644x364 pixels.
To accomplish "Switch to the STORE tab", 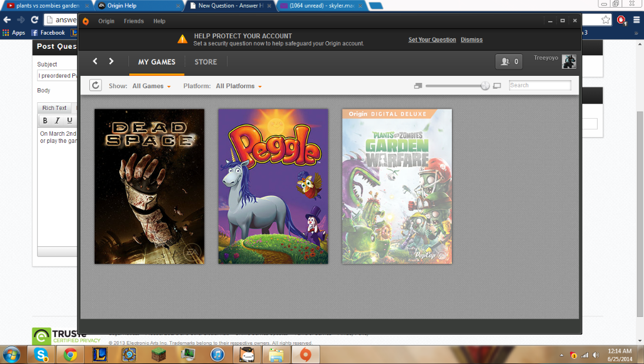I will (205, 62).
